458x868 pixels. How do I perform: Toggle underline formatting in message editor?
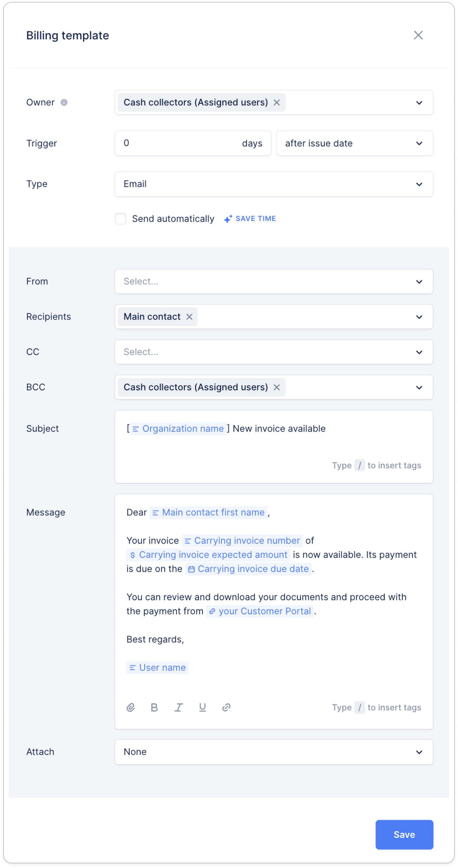(x=203, y=707)
